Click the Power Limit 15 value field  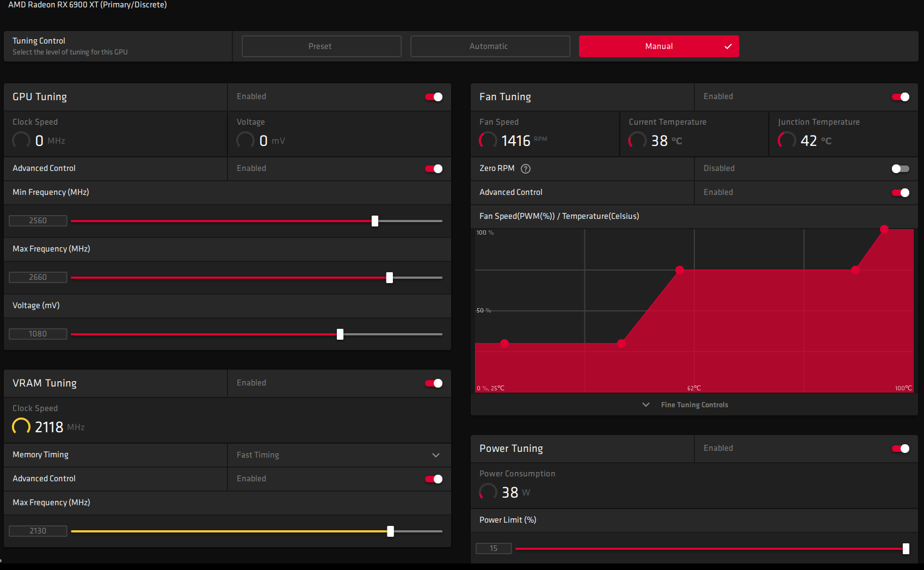click(x=494, y=548)
